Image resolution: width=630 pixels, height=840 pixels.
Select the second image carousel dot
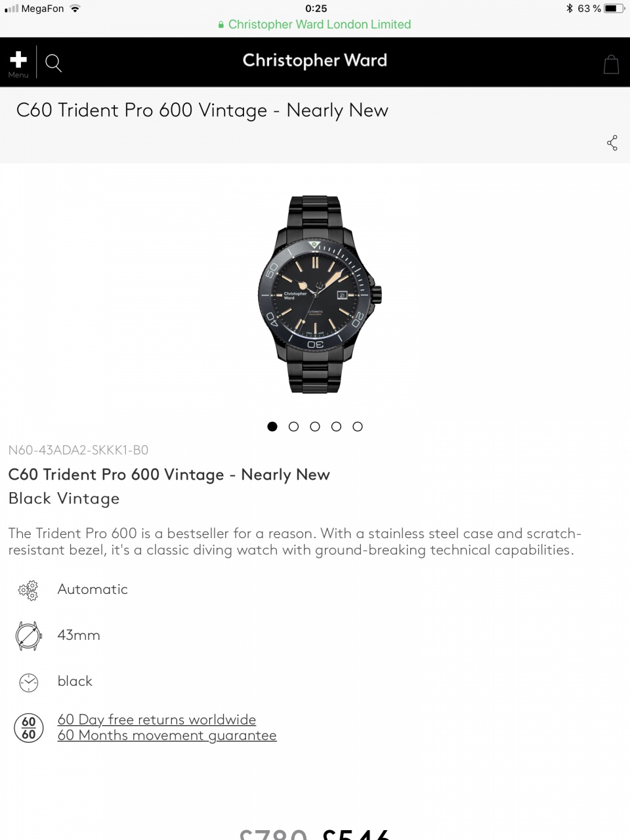(293, 427)
